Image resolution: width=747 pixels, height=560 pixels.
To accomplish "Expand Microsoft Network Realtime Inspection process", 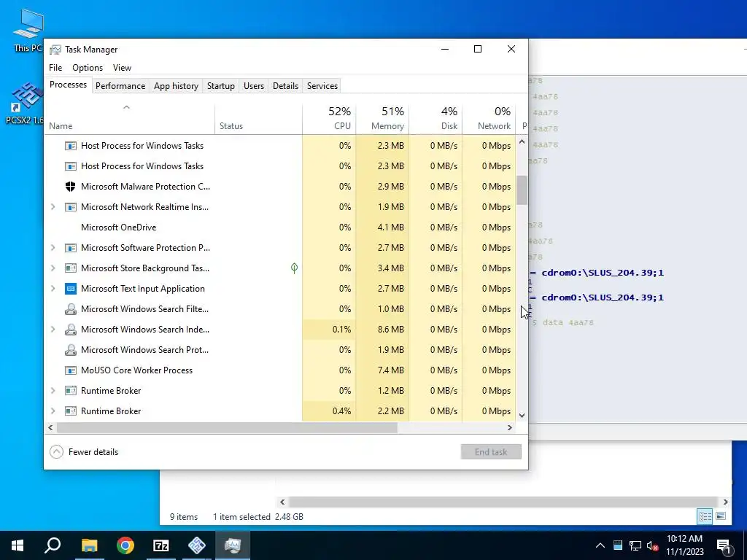I will pyautogui.click(x=53, y=207).
